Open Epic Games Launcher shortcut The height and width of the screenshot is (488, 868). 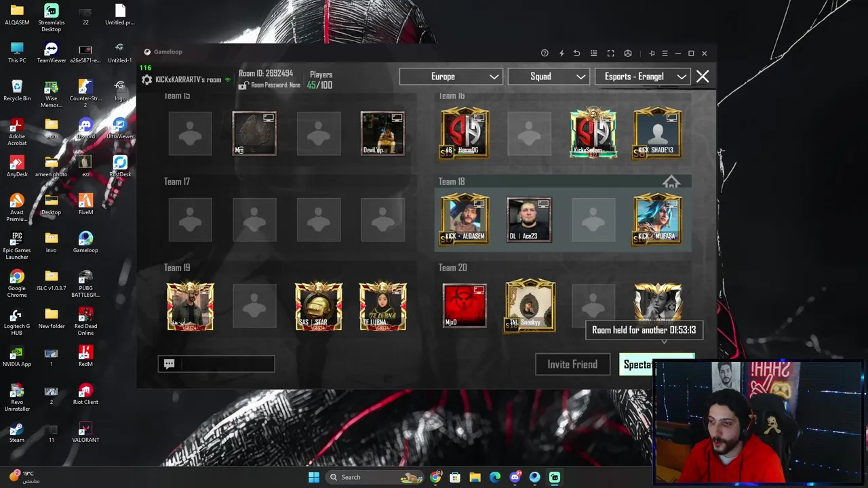[x=17, y=245]
